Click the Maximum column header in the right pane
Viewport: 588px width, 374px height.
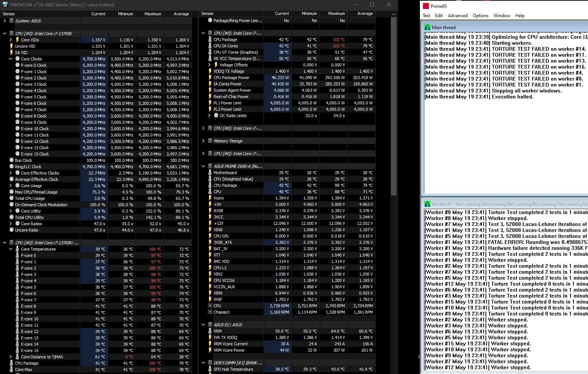point(334,13)
